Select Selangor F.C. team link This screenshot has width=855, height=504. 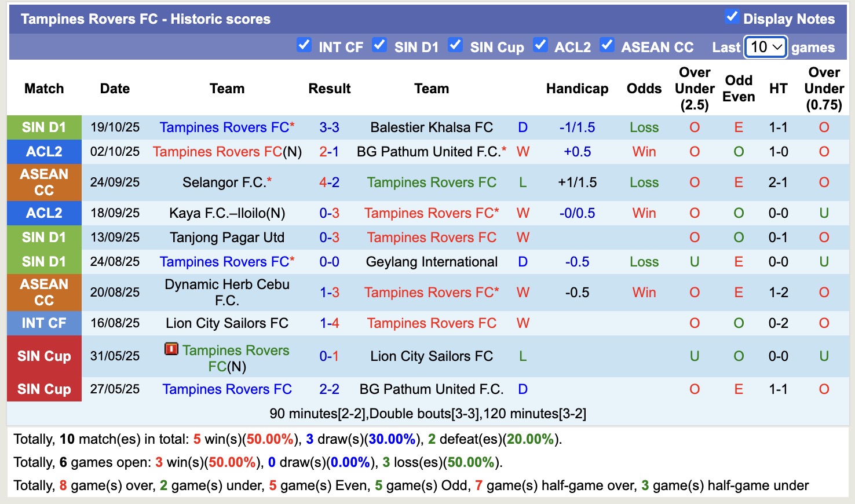click(224, 182)
